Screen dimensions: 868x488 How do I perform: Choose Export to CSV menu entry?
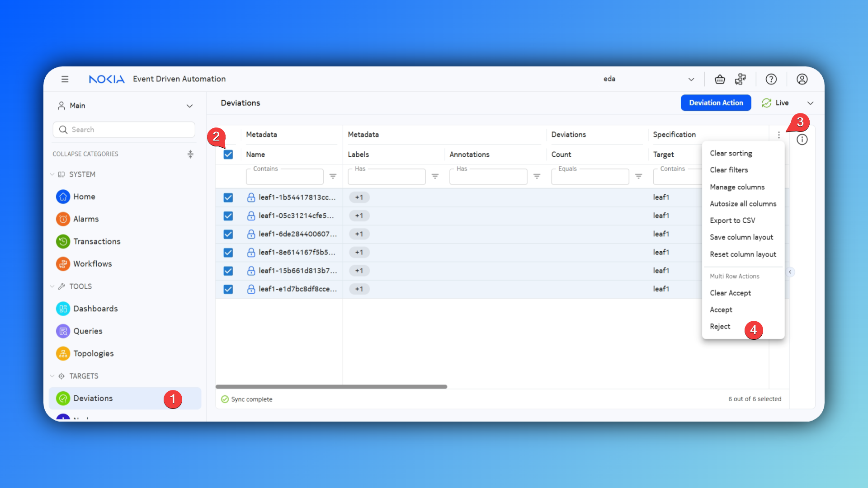(732, 221)
